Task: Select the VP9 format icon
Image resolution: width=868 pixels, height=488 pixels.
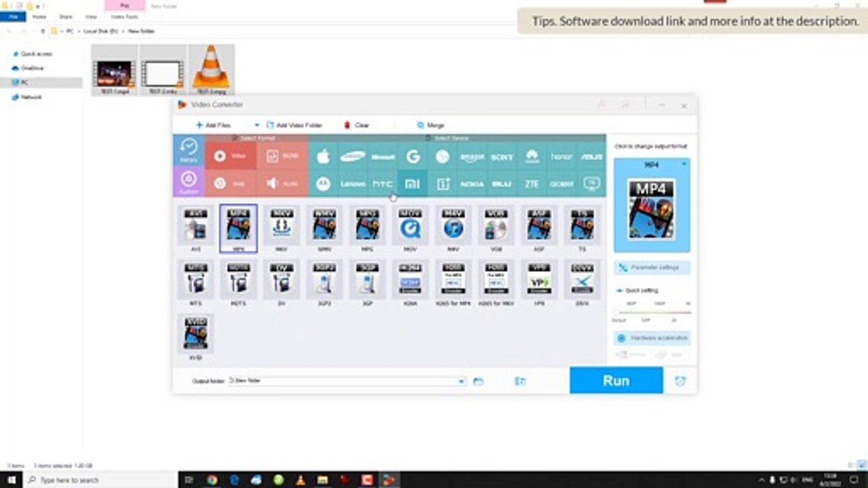Action: 539,279
